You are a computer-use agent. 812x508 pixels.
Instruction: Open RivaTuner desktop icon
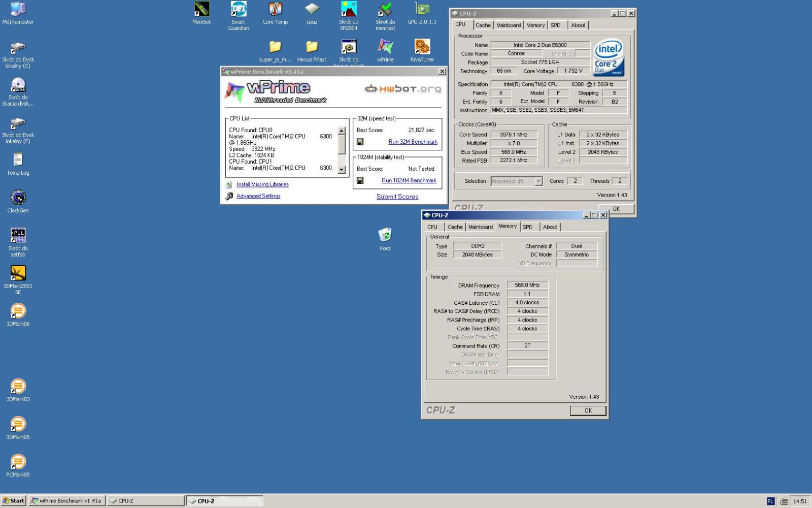(x=422, y=51)
